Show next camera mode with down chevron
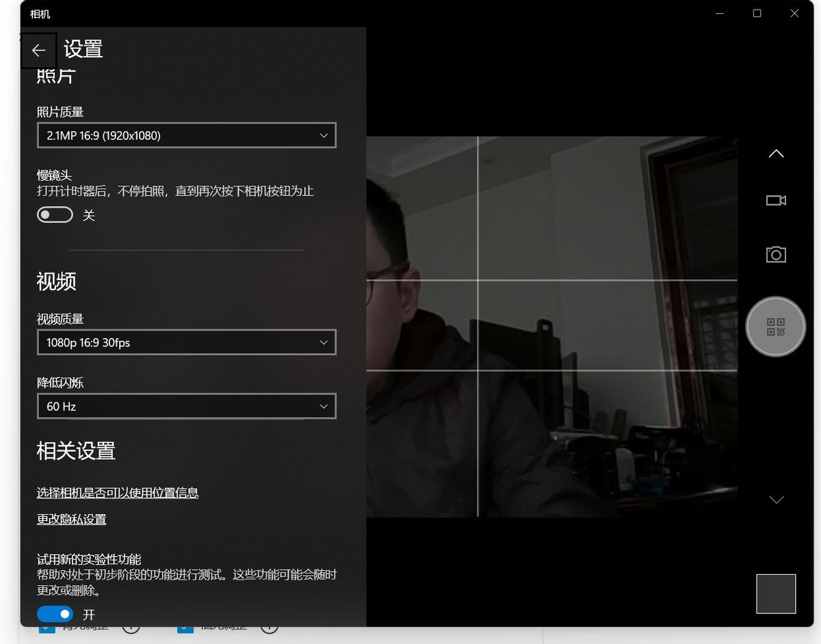821x644 pixels. point(776,500)
